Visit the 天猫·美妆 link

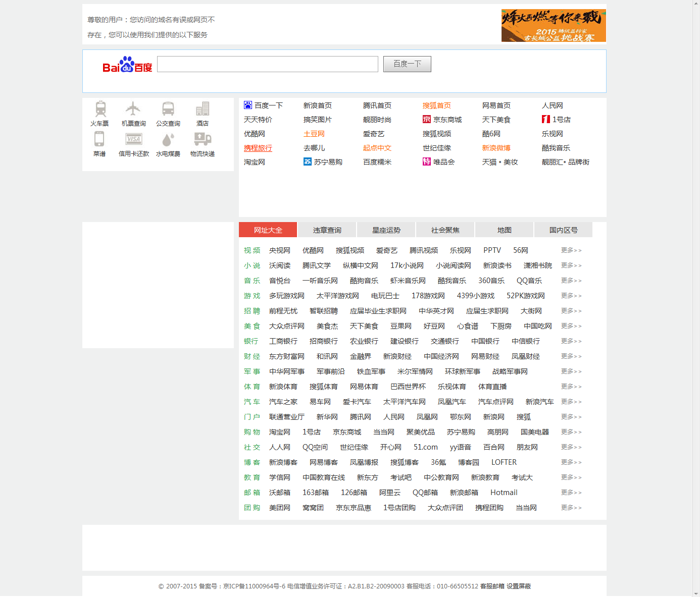pyautogui.click(x=500, y=162)
